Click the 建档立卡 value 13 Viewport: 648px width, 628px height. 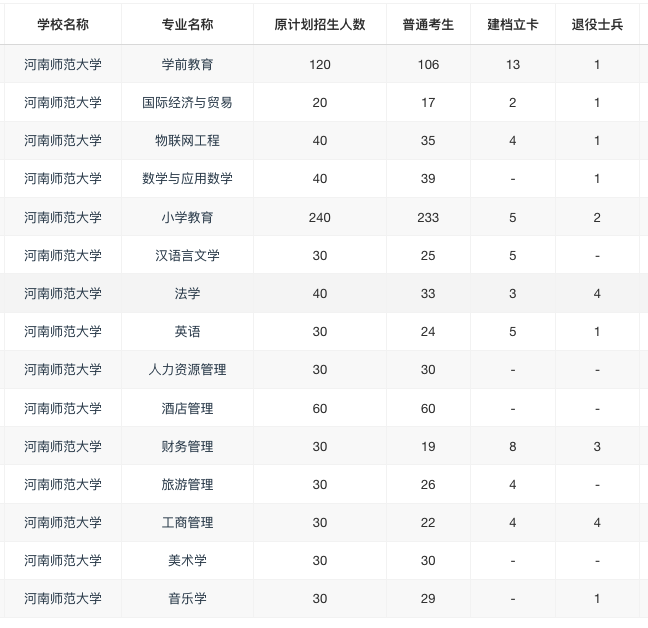pyautogui.click(x=512, y=64)
